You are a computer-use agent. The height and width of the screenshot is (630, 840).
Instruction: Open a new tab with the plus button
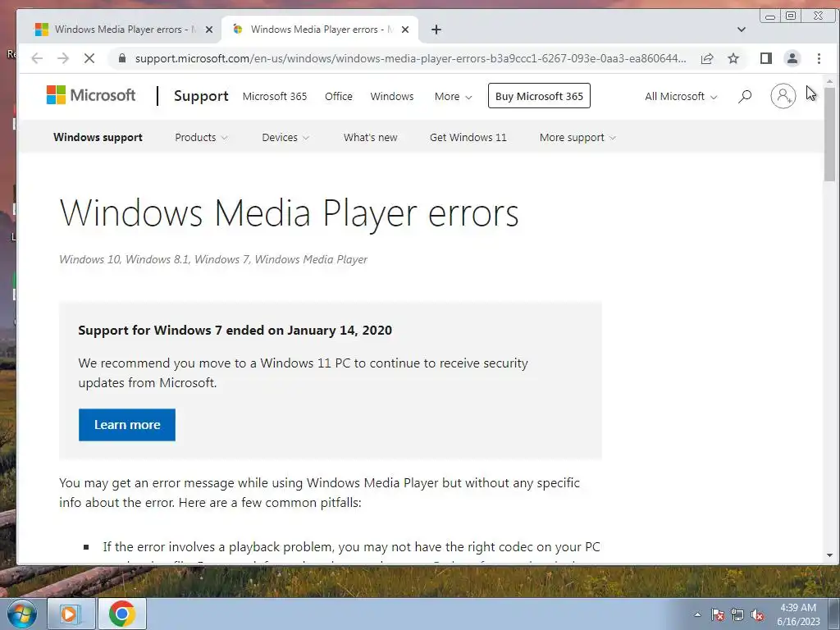[436, 30]
